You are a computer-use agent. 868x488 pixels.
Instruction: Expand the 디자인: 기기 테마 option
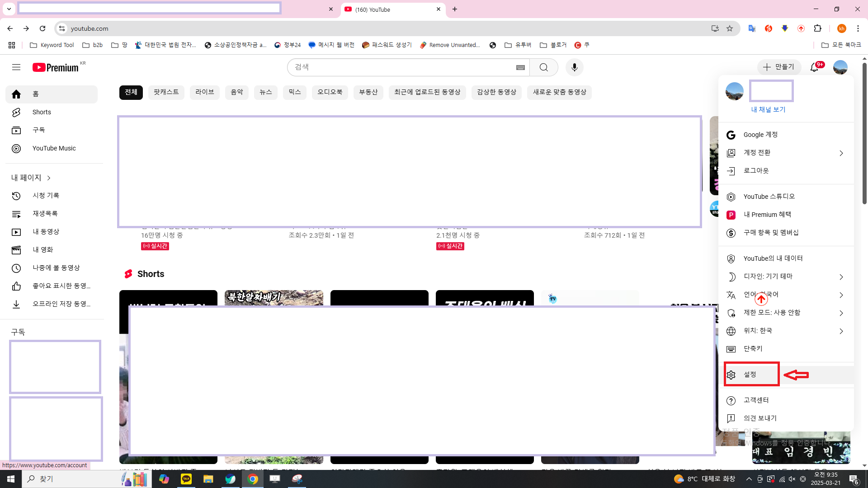[786, 277]
